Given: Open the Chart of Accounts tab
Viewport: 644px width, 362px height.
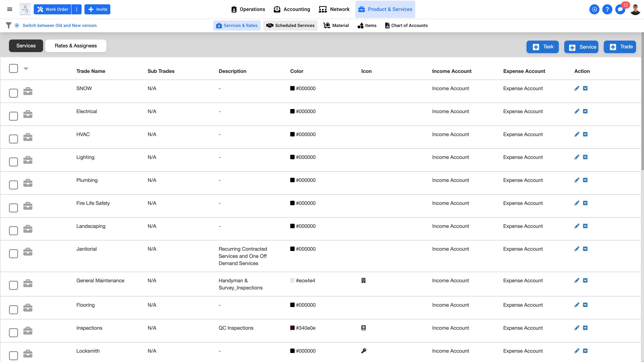Looking at the screenshot, I should (x=406, y=25).
